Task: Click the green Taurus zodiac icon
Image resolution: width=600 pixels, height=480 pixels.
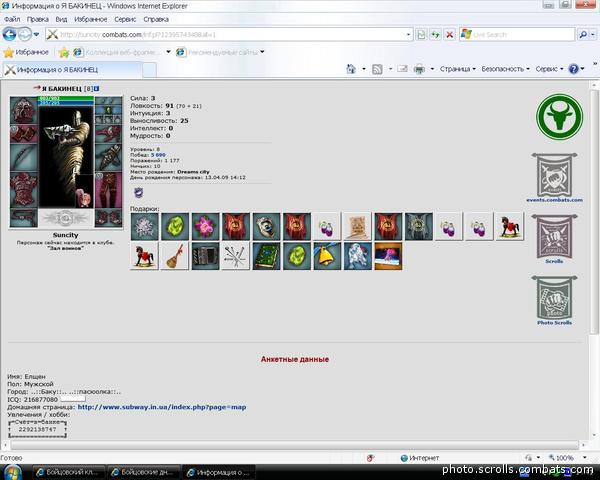Action: [559, 117]
